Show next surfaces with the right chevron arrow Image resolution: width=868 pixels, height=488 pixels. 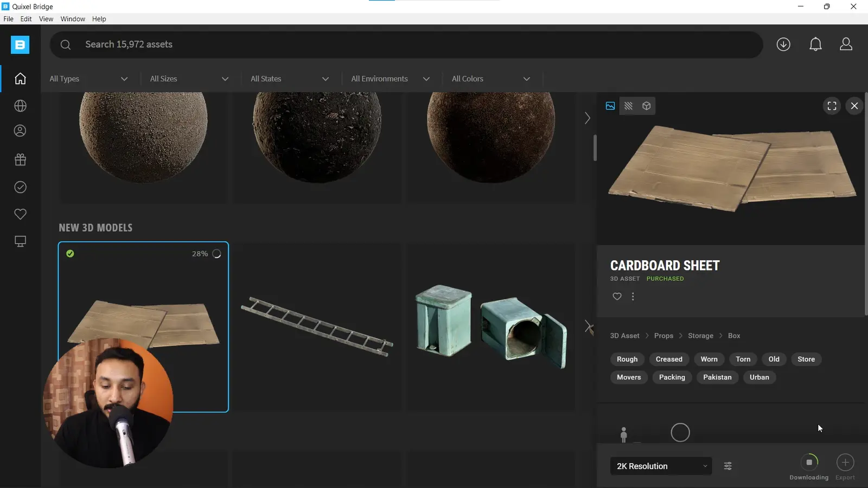coord(587,118)
